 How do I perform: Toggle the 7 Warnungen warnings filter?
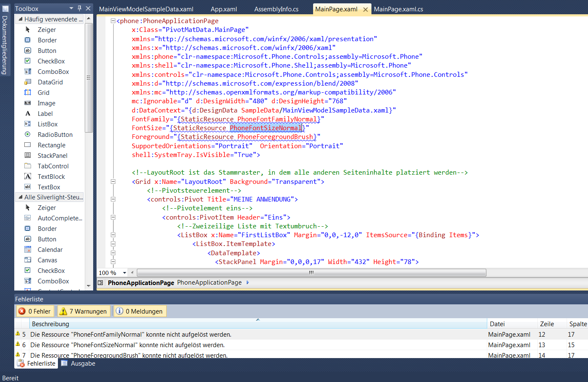pyautogui.click(x=84, y=311)
